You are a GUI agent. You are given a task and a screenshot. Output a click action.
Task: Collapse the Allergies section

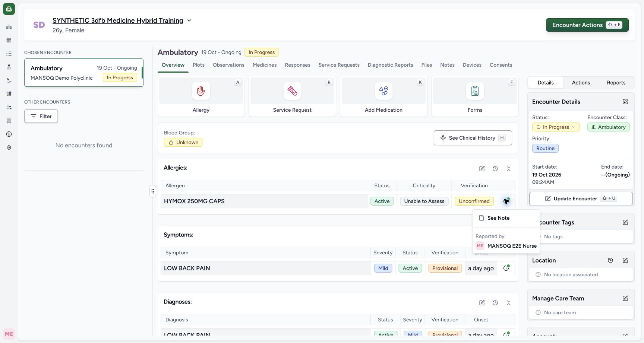[509, 169]
